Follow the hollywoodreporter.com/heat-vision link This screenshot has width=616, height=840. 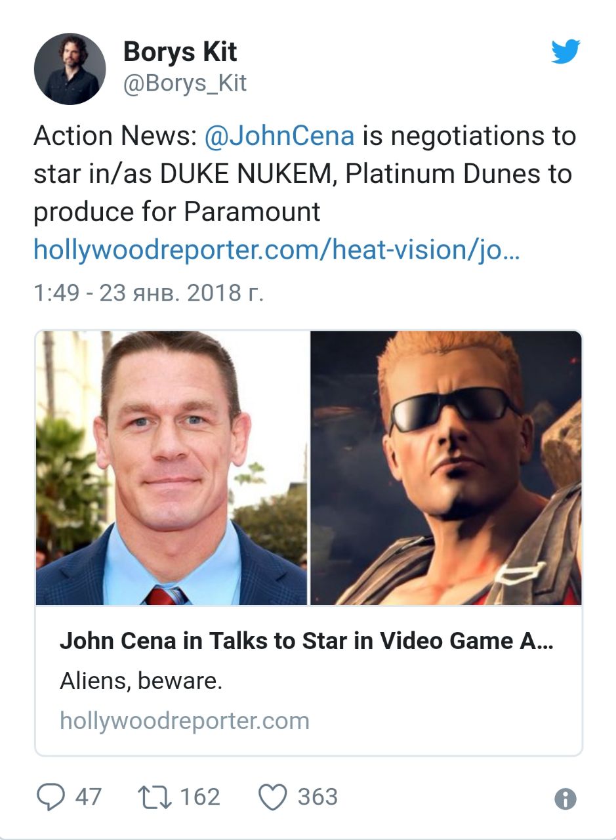pyautogui.click(x=276, y=249)
